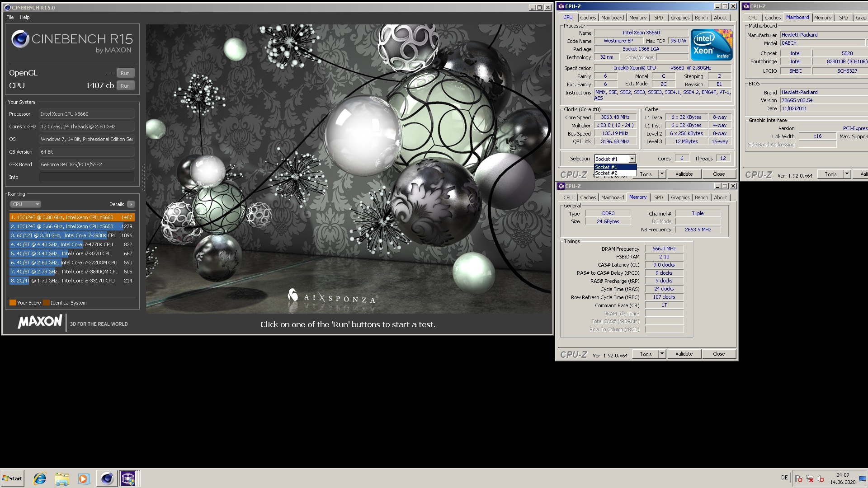Switch to Graphics tab in top CPU-Z window
Viewport: 868px width, 488px height.
pyautogui.click(x=680, y=18)
